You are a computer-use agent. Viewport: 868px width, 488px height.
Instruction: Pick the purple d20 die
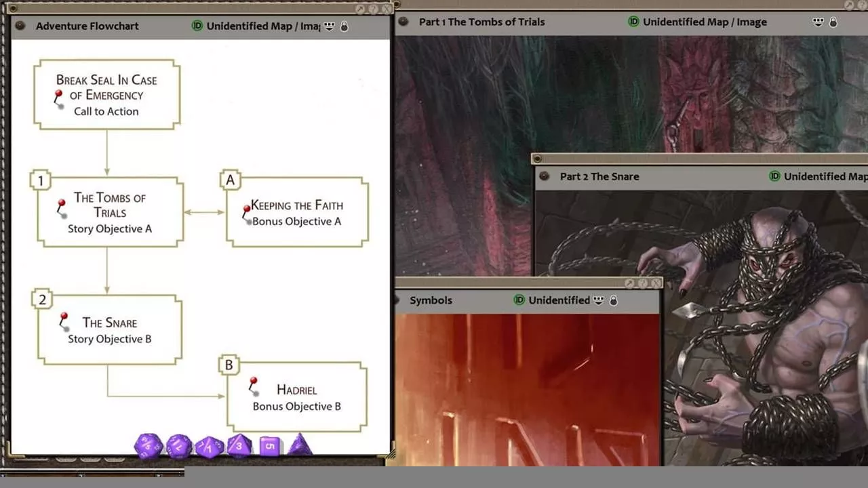click(x=148, y=446)
